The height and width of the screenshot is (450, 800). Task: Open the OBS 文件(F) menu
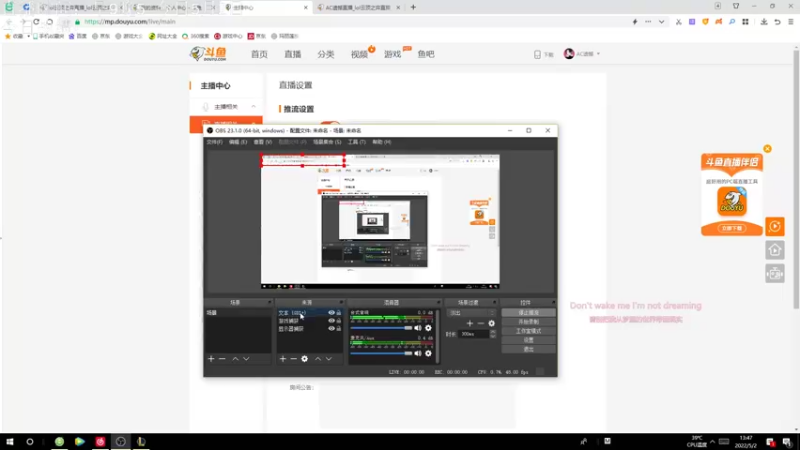[215, 142]
